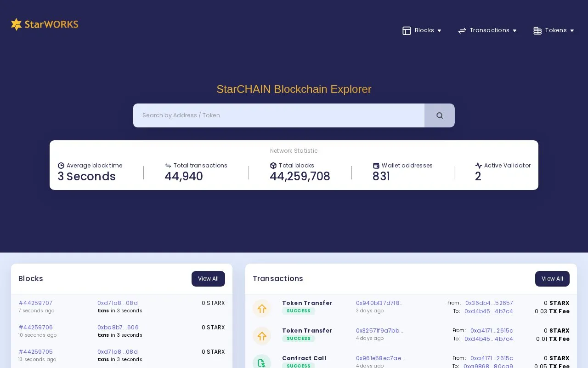Click the cube icon beside Total blocks
This screenshot has width=588, height=368.
click(x=273, y=166)
